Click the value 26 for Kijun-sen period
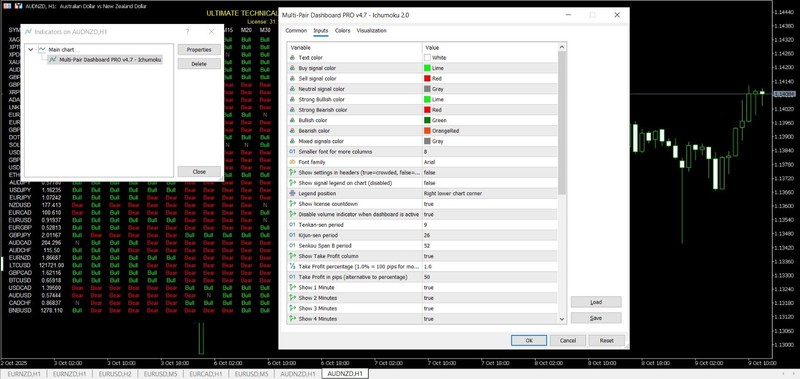800x379 pixels. [x=427, y=235]
